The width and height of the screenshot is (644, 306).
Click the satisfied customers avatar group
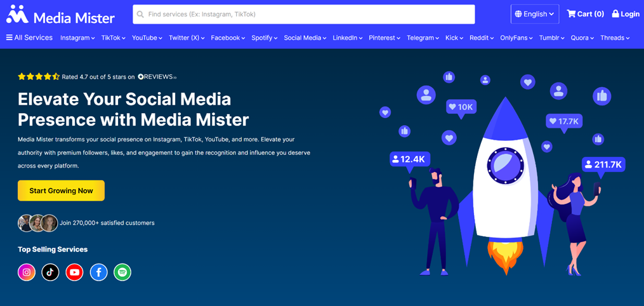pyautogui.click(x=38, y=223)
